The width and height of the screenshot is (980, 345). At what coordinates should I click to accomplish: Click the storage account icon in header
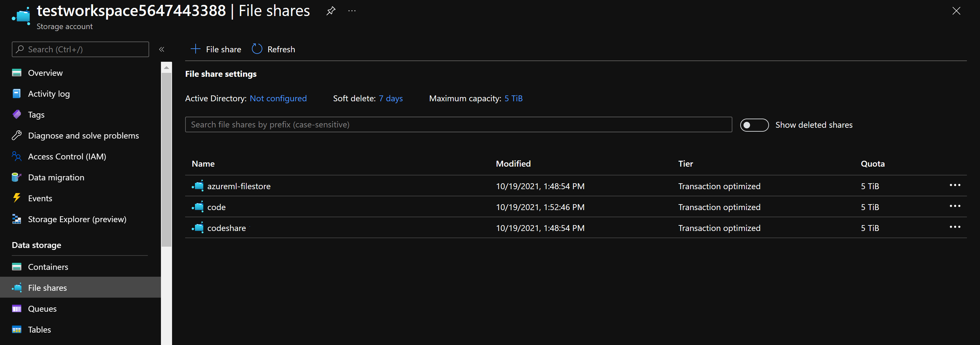coord(21,16)
